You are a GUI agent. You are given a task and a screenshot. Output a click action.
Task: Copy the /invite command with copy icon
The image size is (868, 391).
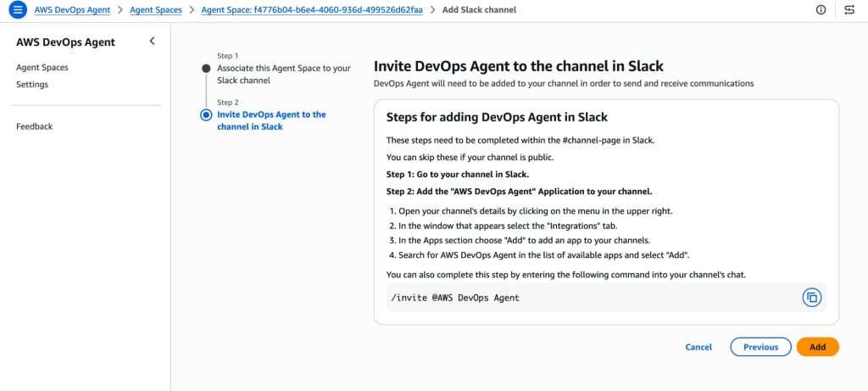[811, 298]
